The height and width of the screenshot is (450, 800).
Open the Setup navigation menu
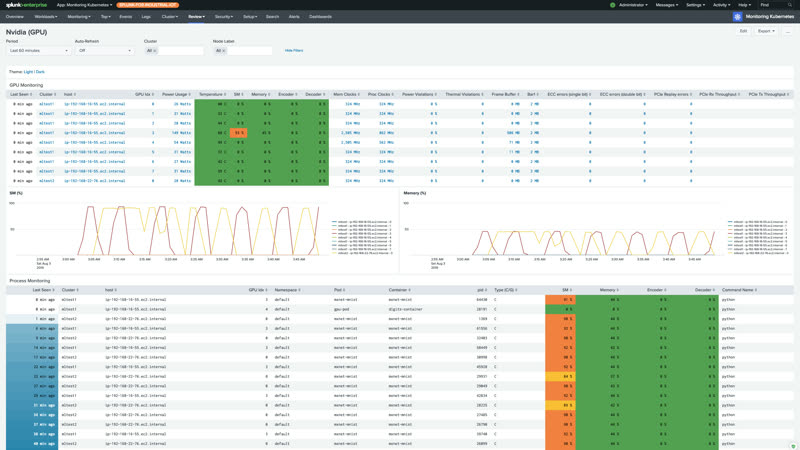tap(250, 17)
